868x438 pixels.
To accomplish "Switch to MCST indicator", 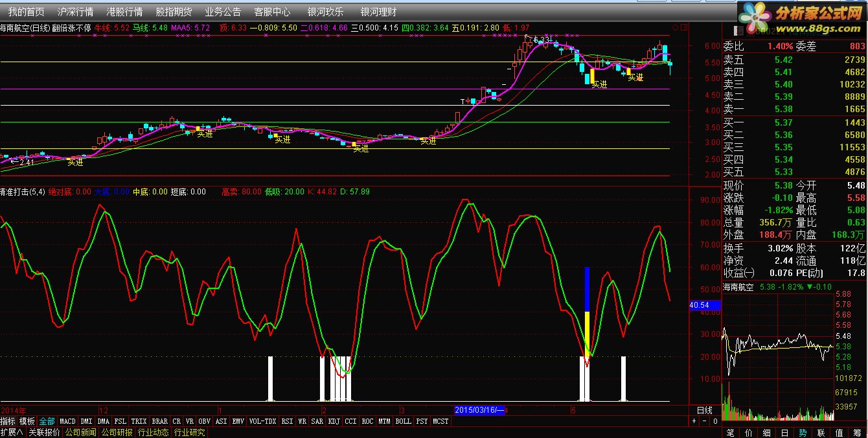I will coord(440,421).
